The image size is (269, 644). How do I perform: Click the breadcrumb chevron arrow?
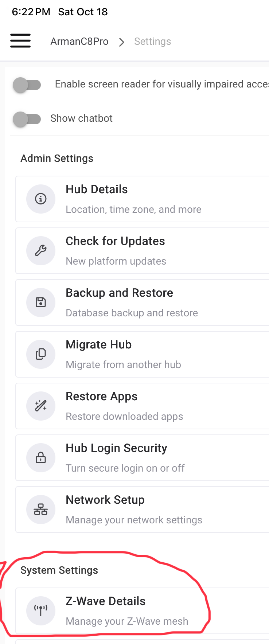tap(122, 42)
